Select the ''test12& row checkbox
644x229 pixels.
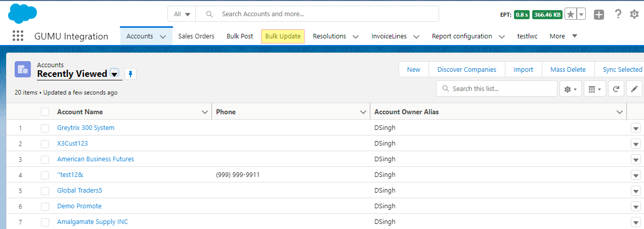(x=46, y=175)
